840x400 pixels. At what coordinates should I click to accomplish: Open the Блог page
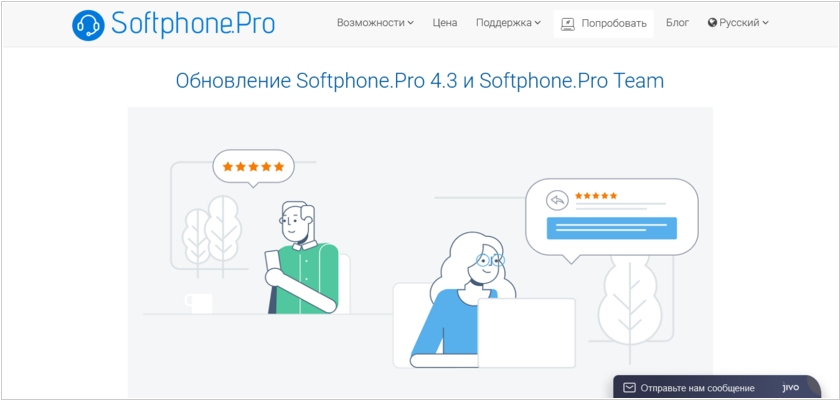pyautogui.click(x=678, y=22)
